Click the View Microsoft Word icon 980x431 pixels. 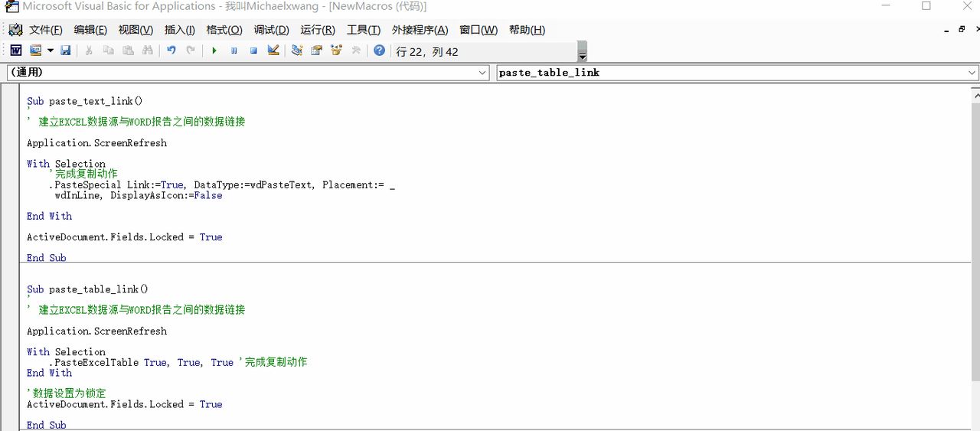(x=15, y=51)
